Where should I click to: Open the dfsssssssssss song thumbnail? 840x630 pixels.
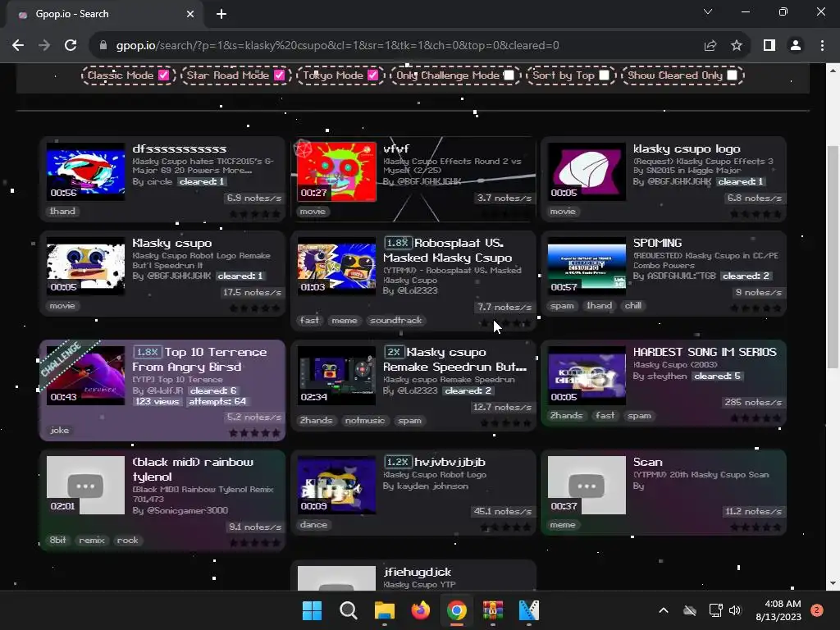[85, 172]
